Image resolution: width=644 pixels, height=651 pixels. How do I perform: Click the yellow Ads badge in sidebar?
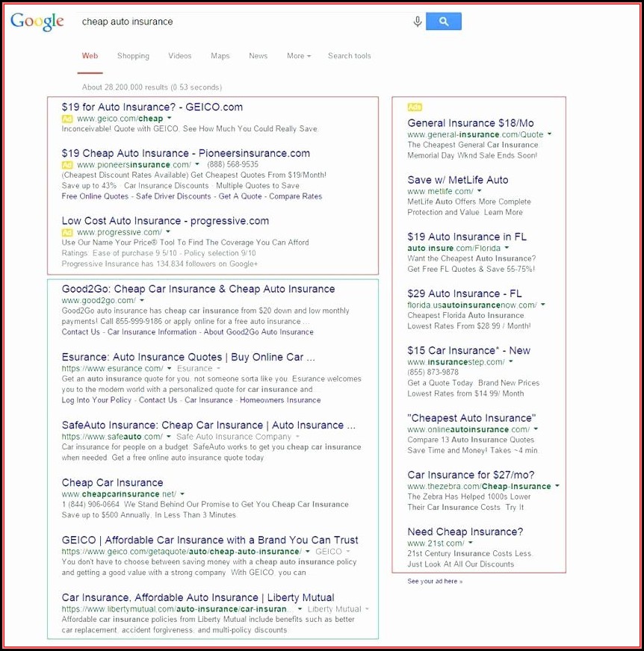[414, 108]
